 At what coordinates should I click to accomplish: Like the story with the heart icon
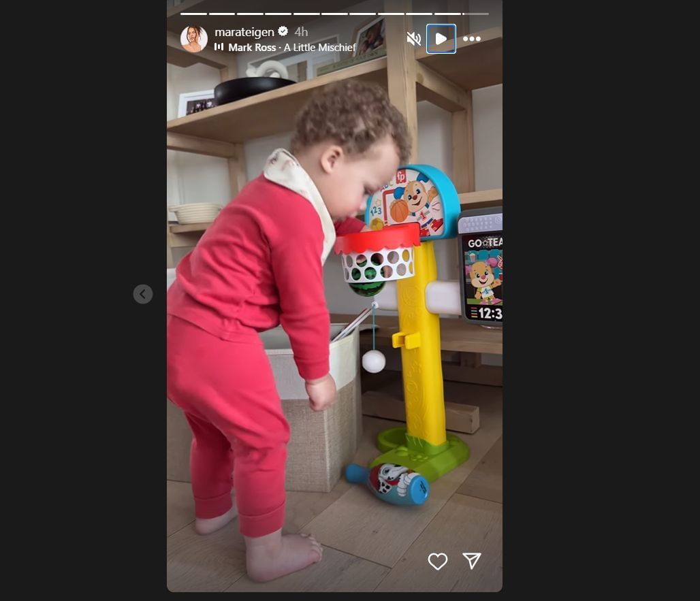point(437,561)
